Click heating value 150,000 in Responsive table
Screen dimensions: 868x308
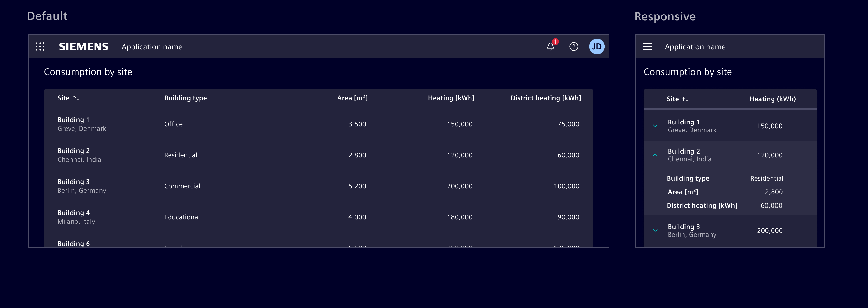point(770,126)
